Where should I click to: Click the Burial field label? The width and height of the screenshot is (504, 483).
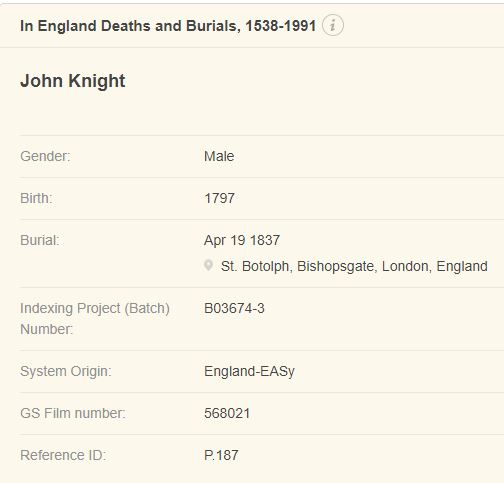[x=40, y=240]
